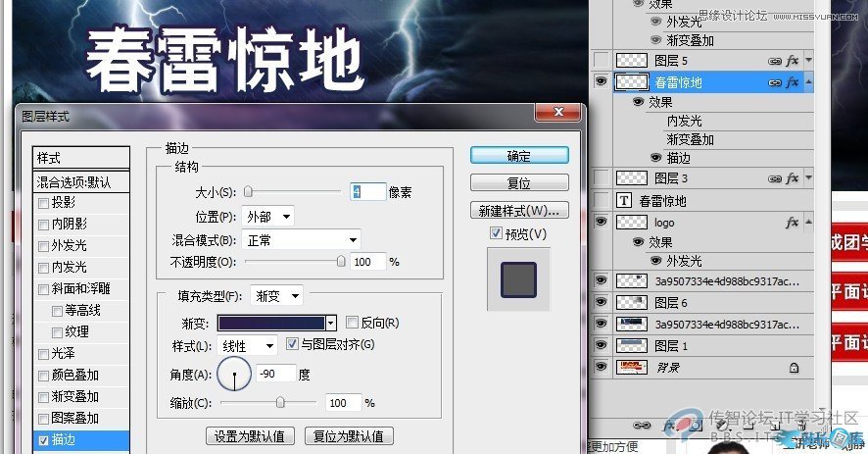This screenshot has width=868, height=454.
Task: Click the link layers icon at panel bottom
Action: point(643,426)
